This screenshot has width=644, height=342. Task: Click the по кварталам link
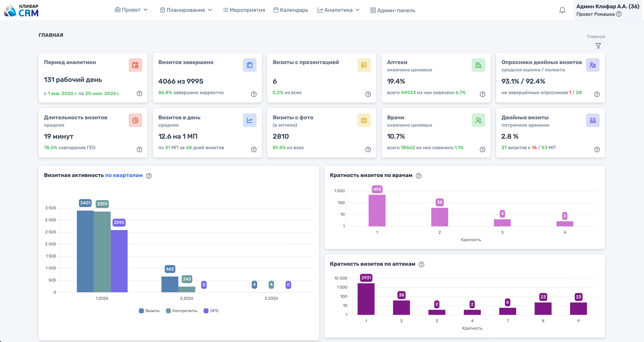(x=124, y=175)
